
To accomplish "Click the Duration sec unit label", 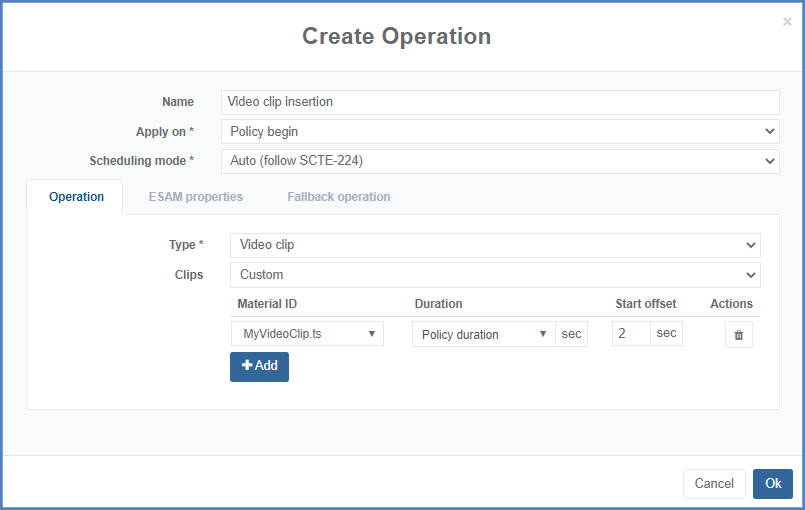I will tap(571, 334).
